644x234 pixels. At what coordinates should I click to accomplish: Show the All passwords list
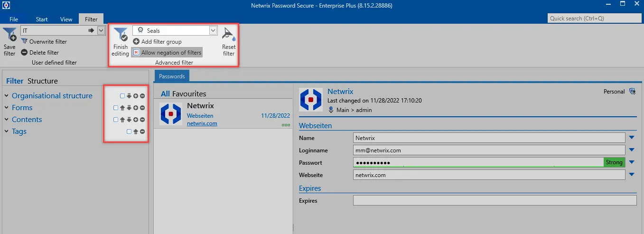point(165,94)
